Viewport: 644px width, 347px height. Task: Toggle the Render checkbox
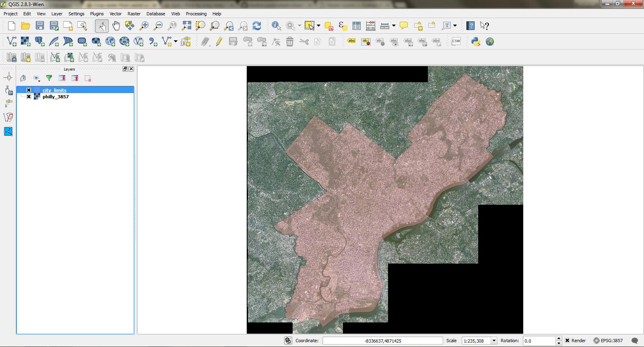pyautogui.click(x=568, y=341)
